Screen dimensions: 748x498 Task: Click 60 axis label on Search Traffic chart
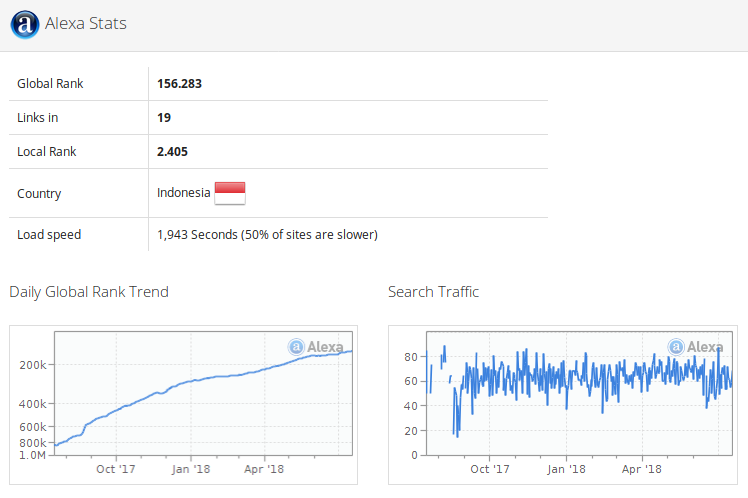point(411,381)
